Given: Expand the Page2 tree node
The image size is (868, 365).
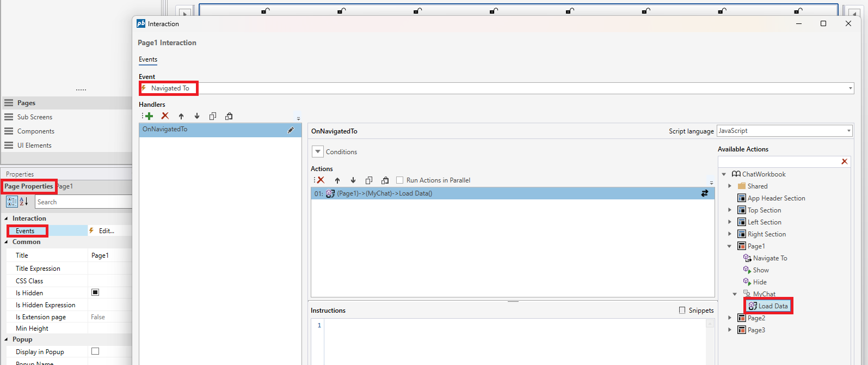Looking at the screenshot, I should pos(730,318).
